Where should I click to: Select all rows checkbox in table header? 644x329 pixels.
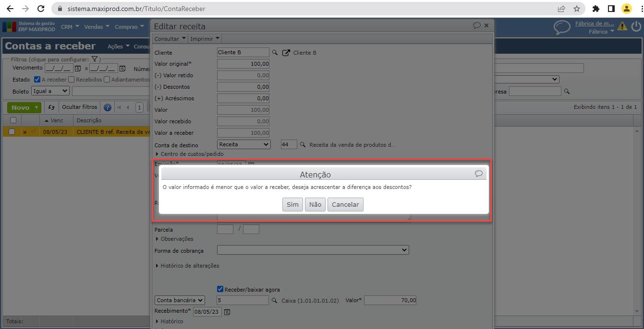[13, 120]
